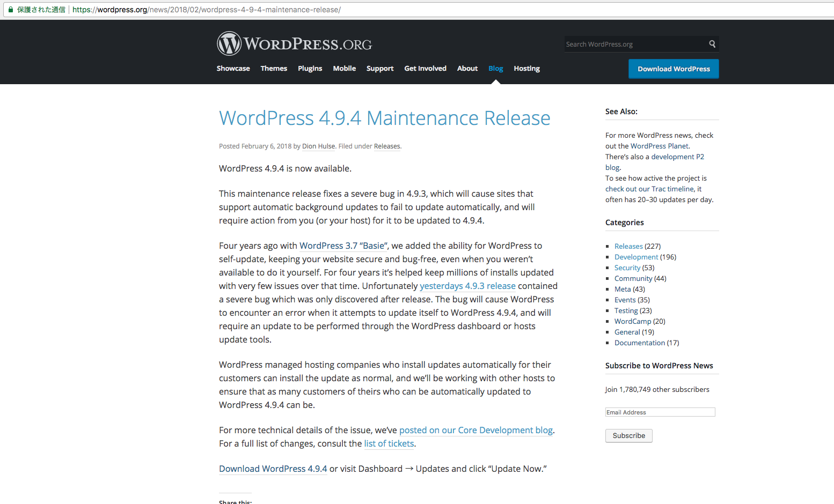Open the General category
Screen dimensions: 834x504
click(x=627, y=332)
